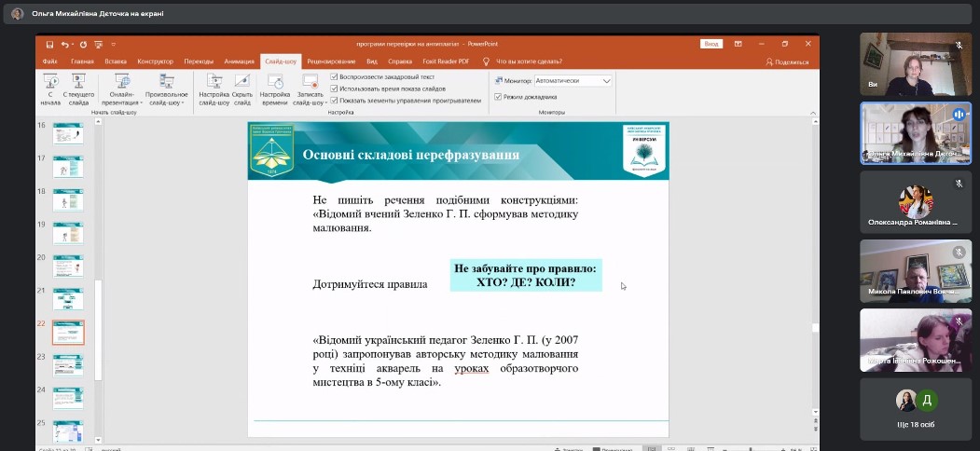Image resolution: width=980 pixels, height=451 pixels.
Task: Switch to the 'Рецензирование' tab
Action: 331,61
